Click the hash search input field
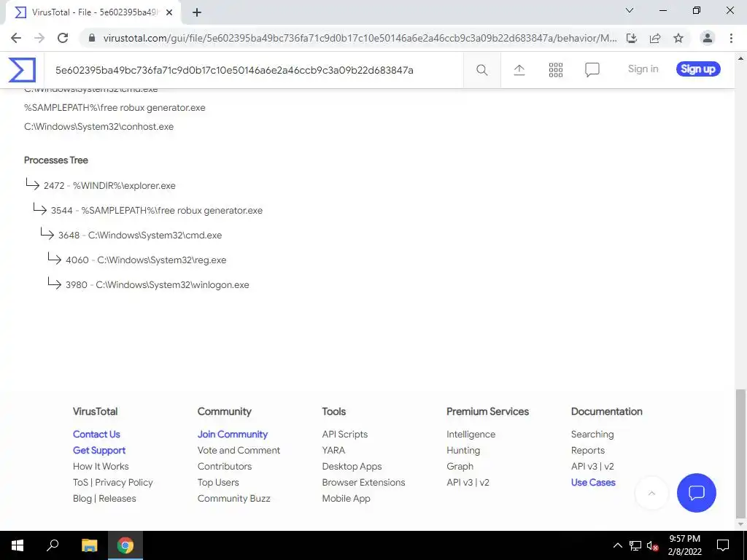 tap(252, 70)
